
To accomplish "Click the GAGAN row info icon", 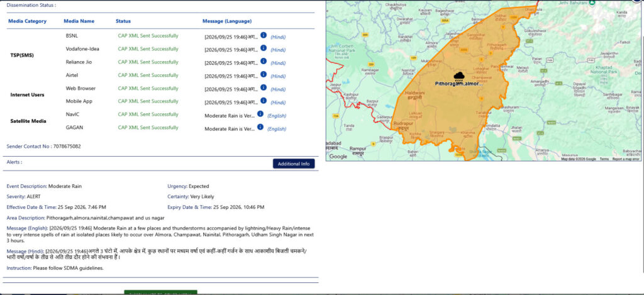I will (x=260, y=127).
